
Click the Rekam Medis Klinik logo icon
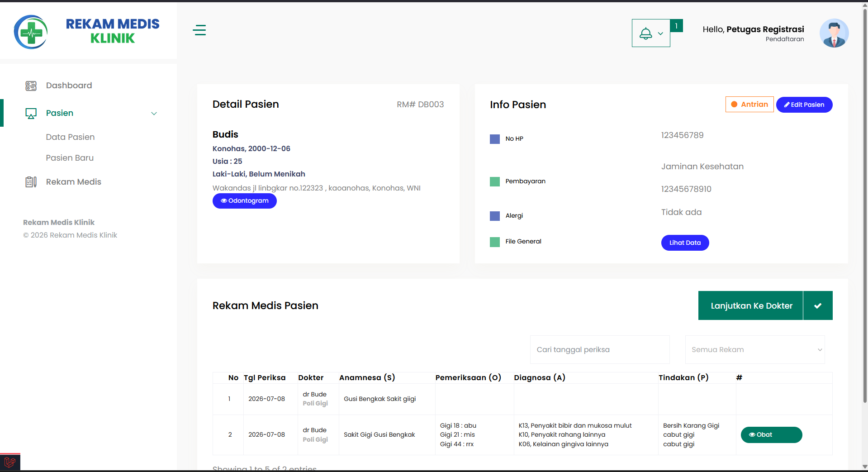[31, 32]
